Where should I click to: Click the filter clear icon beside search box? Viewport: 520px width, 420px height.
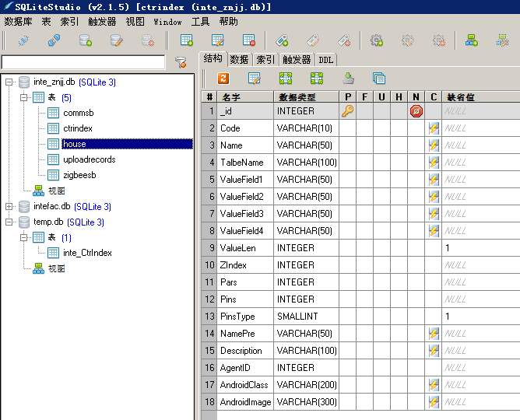(x=181, y=62)
